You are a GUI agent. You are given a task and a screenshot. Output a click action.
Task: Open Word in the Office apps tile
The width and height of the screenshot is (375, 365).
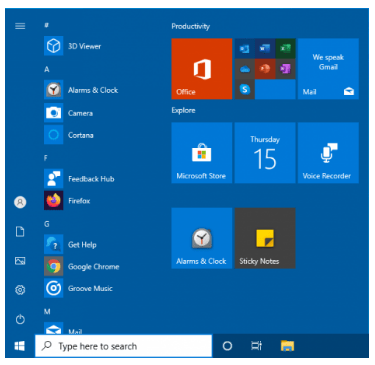pyautogui.click(x=265, y=49)
